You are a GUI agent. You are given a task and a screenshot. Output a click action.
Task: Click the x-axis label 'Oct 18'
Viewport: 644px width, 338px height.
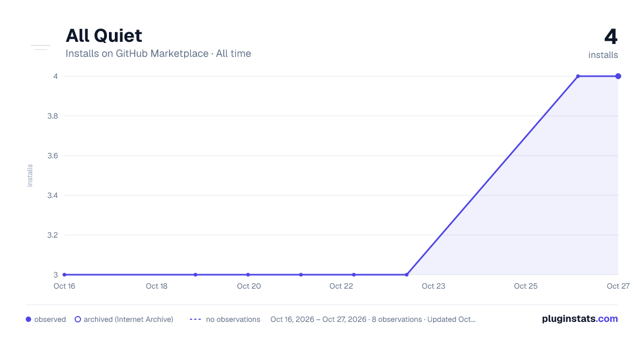pyautogui.click(x=157, y=286)
